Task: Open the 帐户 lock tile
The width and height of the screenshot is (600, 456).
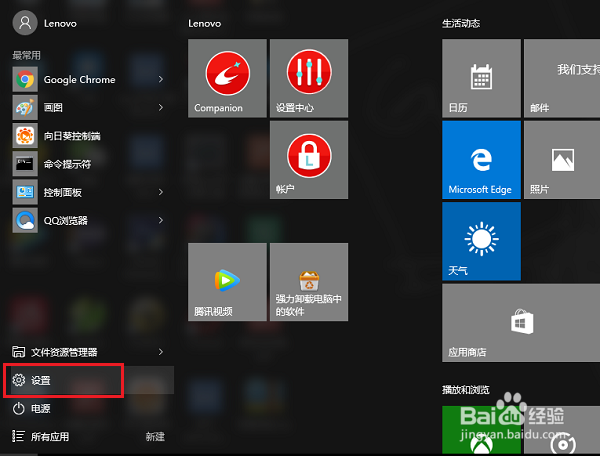Action: coord(309,160)
